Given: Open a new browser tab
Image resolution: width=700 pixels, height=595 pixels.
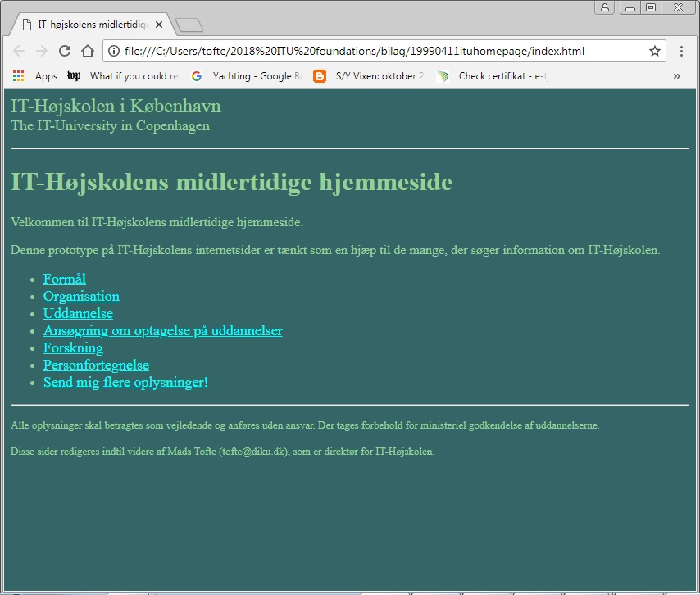Looking at the screenshot, I should 189,24.
